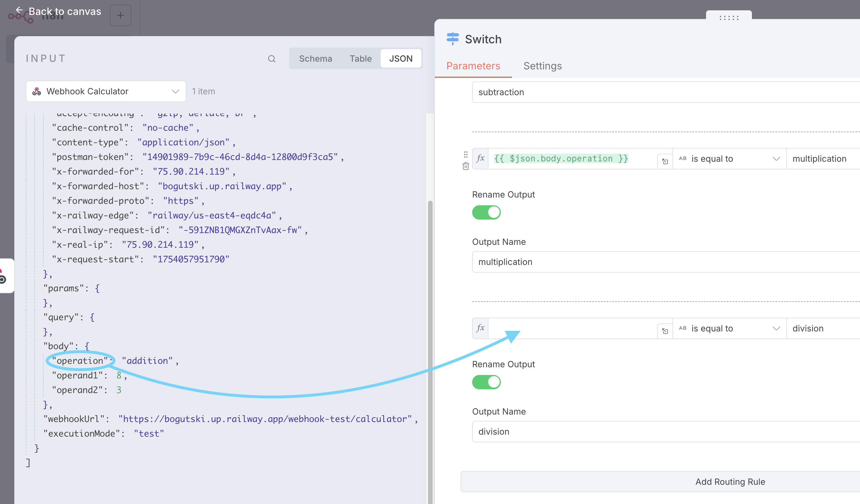Open the Webhook Calculator node dropdown
Screen dimensions: 860x504
(x=106, y=91)
